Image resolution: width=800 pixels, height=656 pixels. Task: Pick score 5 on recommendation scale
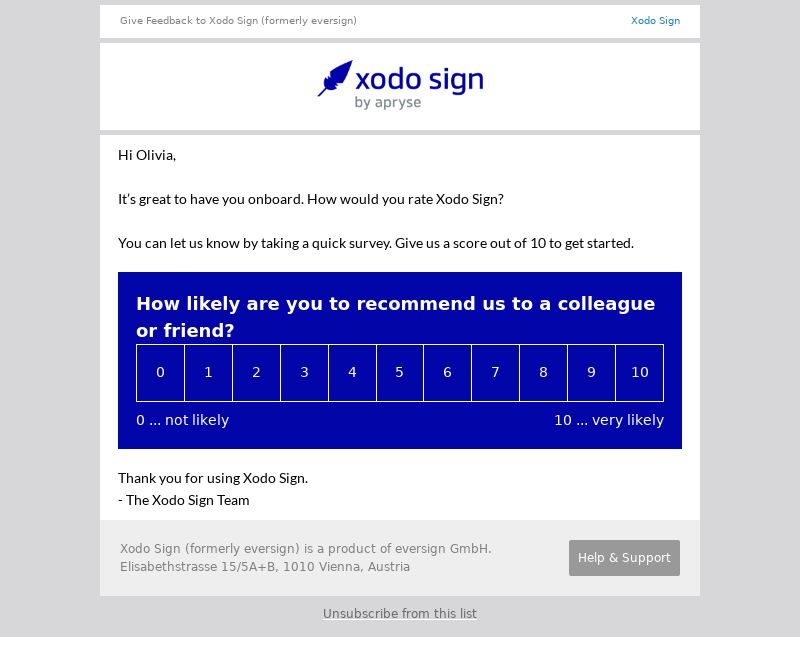[399, 373]
